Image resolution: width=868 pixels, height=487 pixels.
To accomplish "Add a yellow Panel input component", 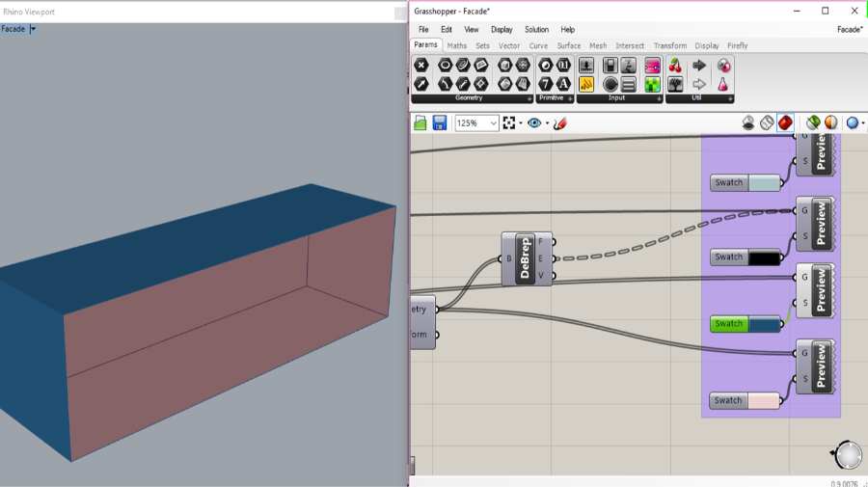I will (586, 84).
